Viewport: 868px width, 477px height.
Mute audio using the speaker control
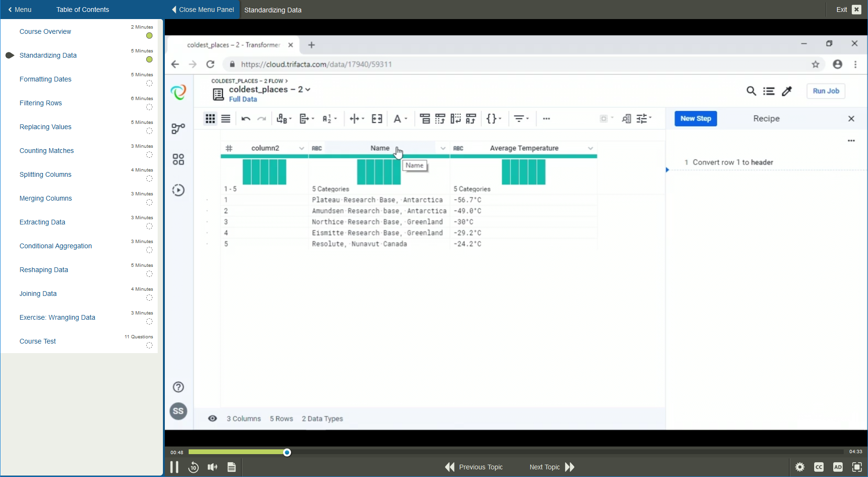(x=212, y=467)
